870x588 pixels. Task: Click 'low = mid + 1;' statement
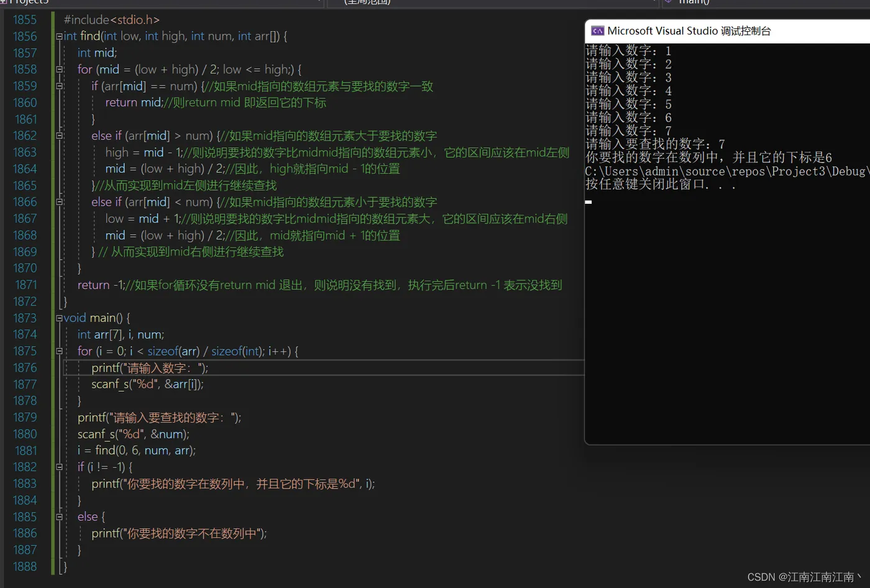coord(144,219)
